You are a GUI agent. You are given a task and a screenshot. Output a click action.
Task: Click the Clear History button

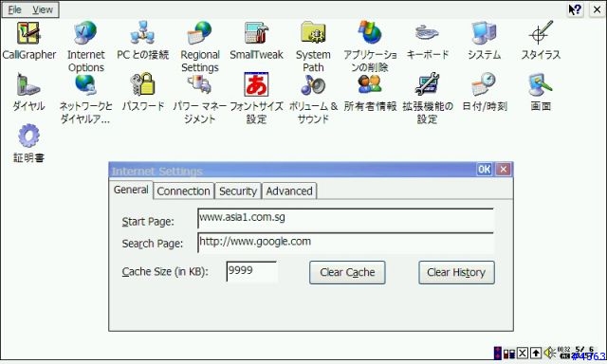click(x=456, y=272)
